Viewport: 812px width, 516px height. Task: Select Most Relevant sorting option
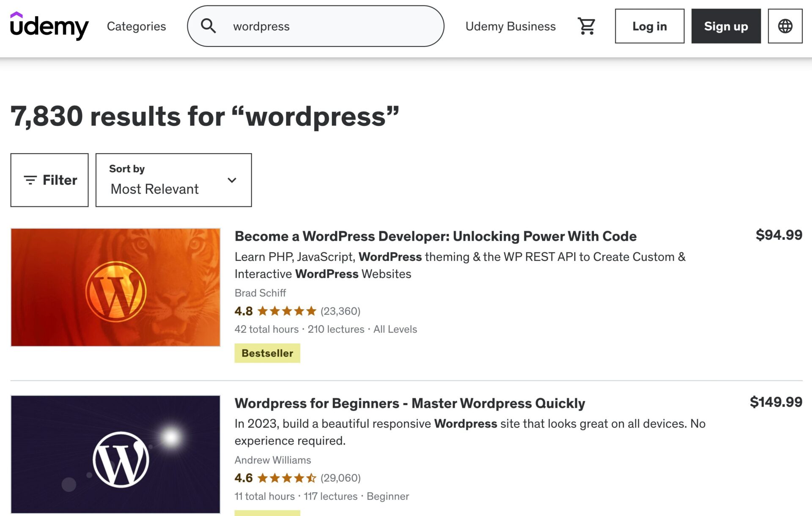pos(154,189)
